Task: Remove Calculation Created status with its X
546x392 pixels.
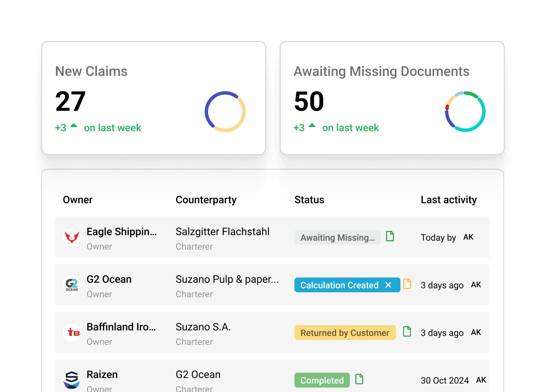Action: pyautogui.click(x=388, y=285)
